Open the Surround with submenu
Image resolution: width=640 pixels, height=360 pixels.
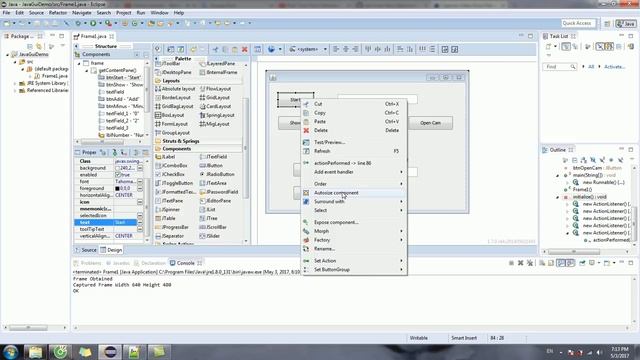coord(354,202)
